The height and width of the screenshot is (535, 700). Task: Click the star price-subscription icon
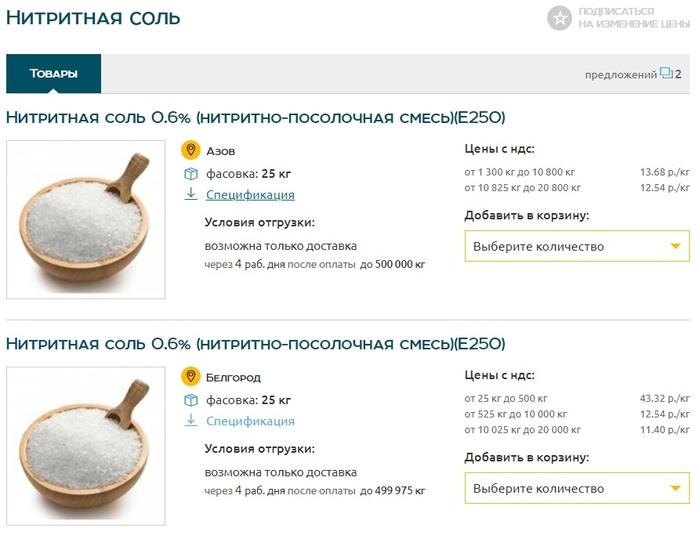point(560,17)
